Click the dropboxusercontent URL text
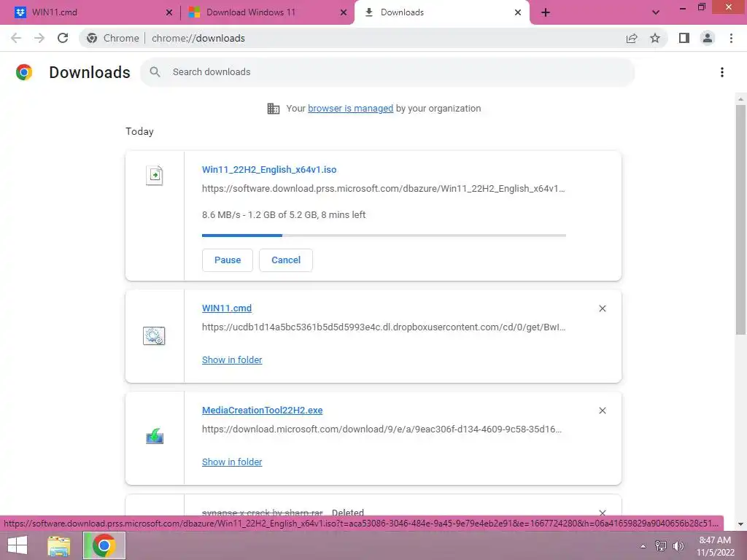This screenshot has width=747, height=560. coord(384,327)
